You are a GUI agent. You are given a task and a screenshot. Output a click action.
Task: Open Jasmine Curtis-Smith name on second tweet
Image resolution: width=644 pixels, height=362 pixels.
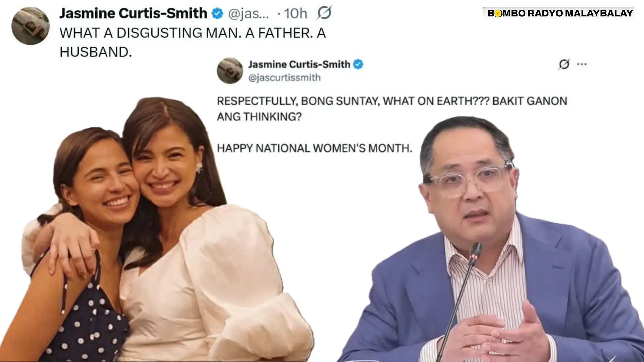point(299,64)
